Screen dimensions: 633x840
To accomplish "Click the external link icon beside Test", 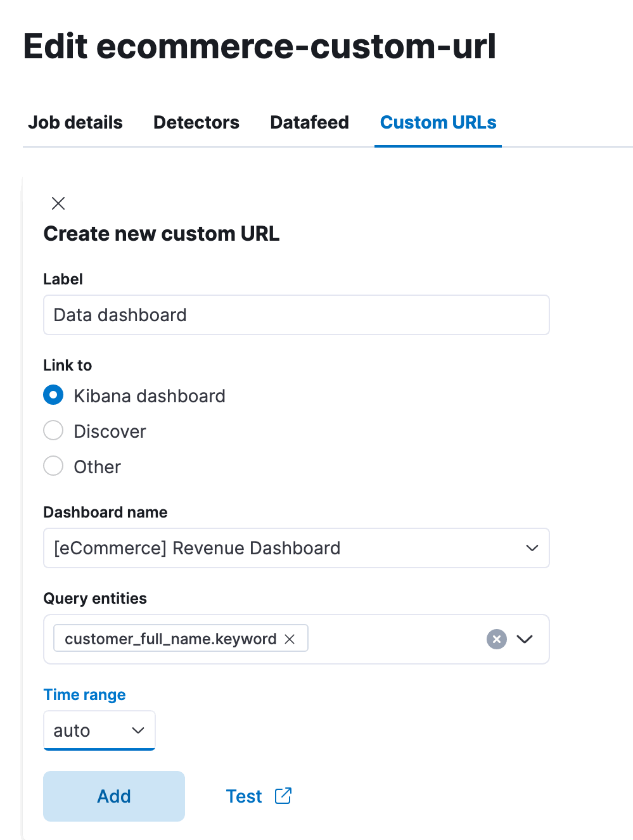I will 283,795.
